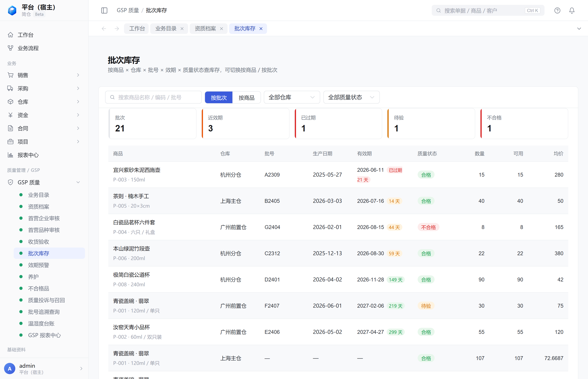
Task: Click the admin avatar circle
Action: 10,369
